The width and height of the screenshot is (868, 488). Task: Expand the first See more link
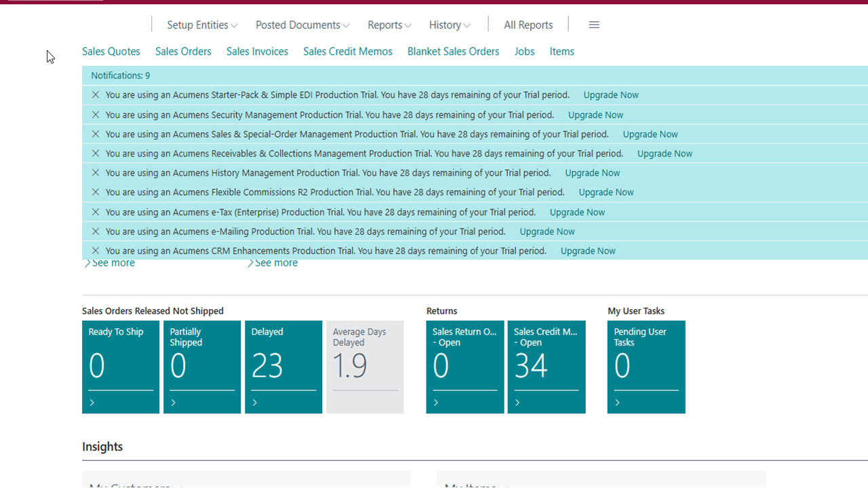110,263
